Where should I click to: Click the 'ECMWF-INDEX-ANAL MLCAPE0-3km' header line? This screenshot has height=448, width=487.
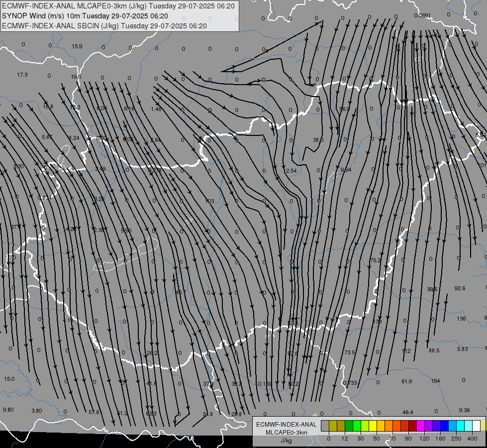(x=118, y=6)
